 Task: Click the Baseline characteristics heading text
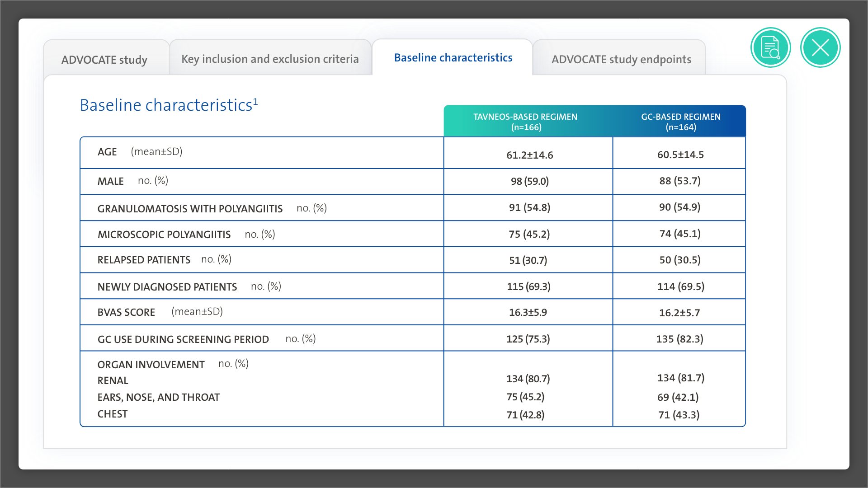[x=166, y=105]
